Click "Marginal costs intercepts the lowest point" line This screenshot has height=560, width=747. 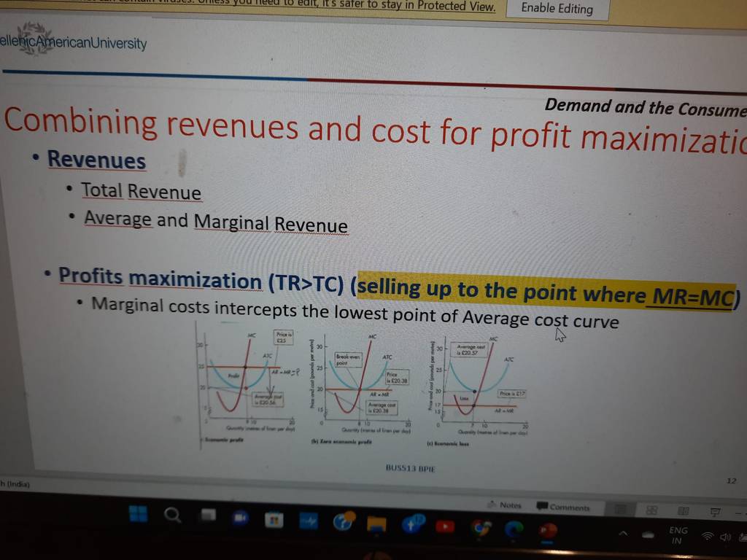click(355, 313)
